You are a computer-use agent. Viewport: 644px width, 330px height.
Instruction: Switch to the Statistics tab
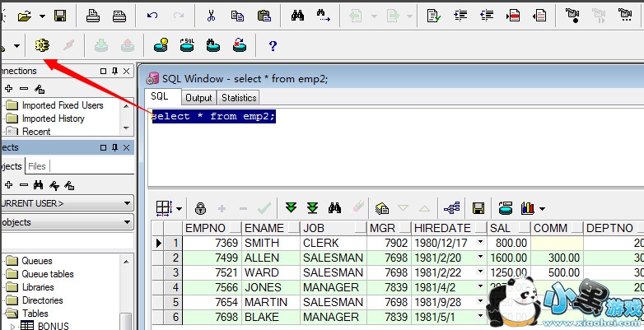(239, 98)
